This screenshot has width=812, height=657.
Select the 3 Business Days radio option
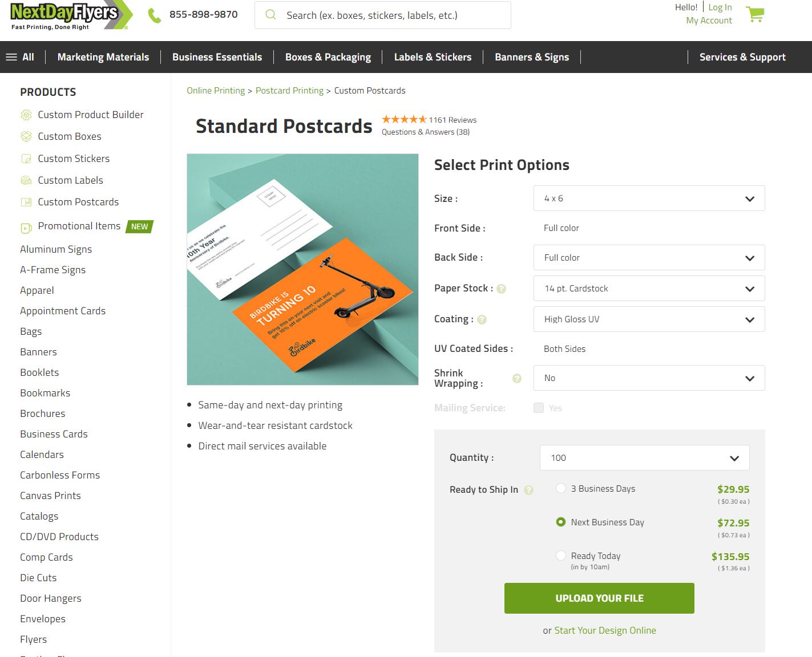click(561, 488)
